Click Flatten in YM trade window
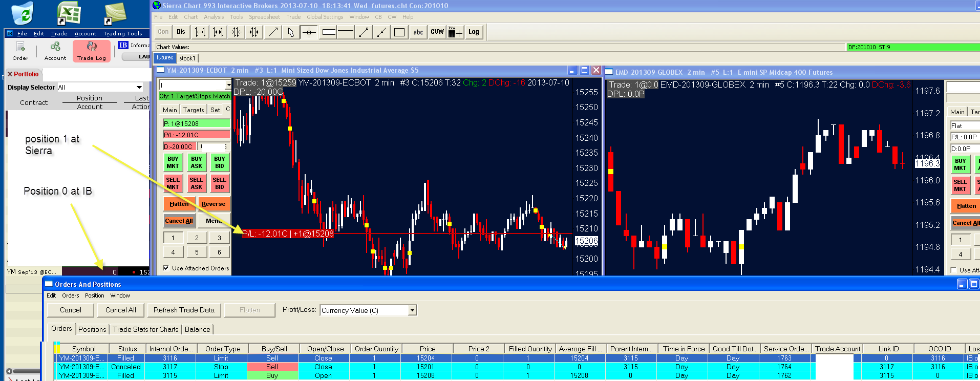980x381 pixels. coord(179,204)
